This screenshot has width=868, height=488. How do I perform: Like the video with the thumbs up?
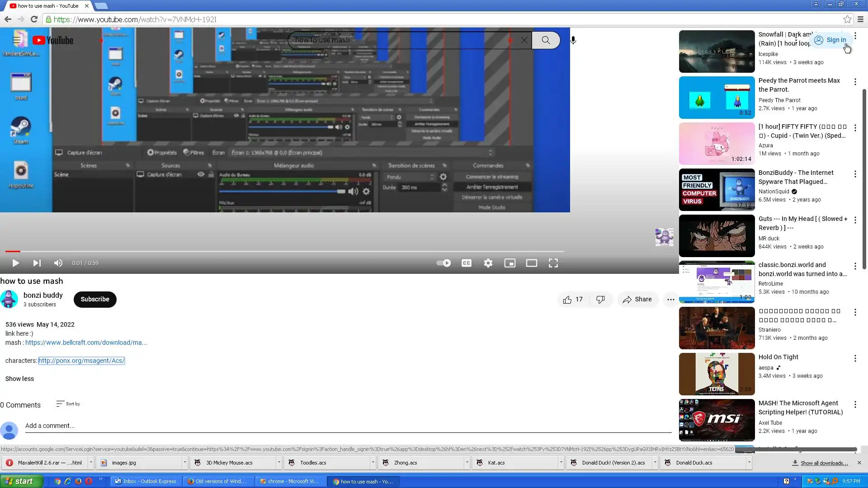click(568, 300)
